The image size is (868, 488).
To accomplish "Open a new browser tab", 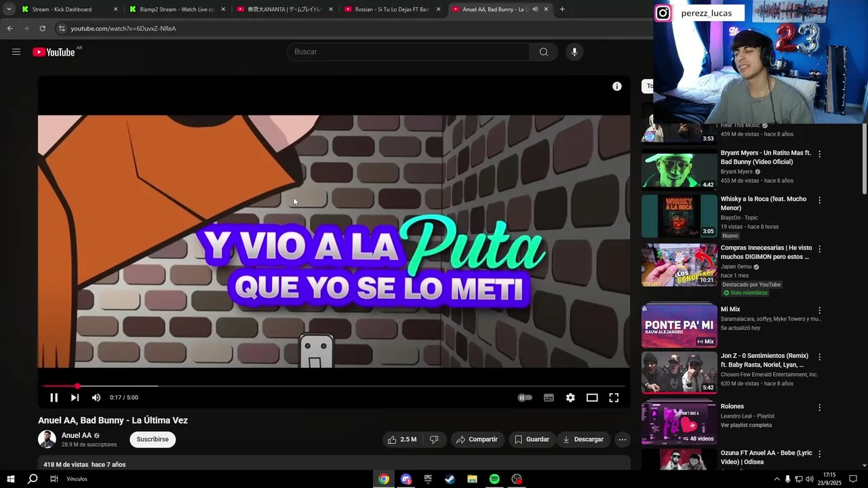I will (562, 9).
